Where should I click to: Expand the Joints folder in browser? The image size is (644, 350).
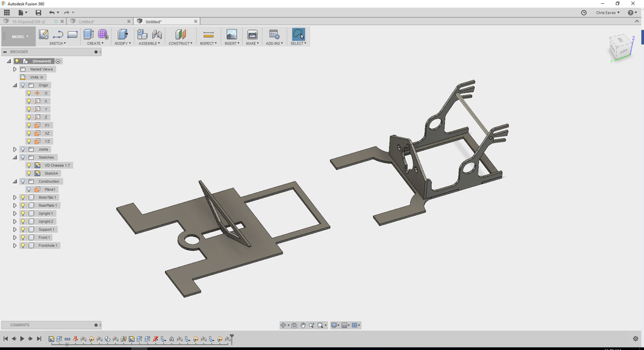coord(15,150)
